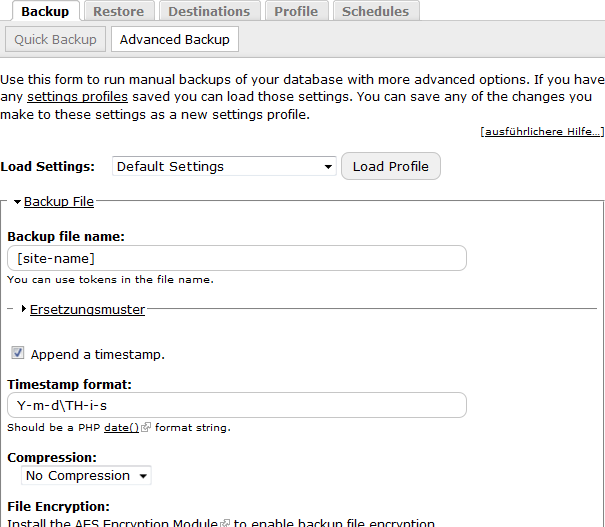Click the external link icon next to date()
Image resolution: width=605 pixels, height=527 pixels.
pos(145,427)
